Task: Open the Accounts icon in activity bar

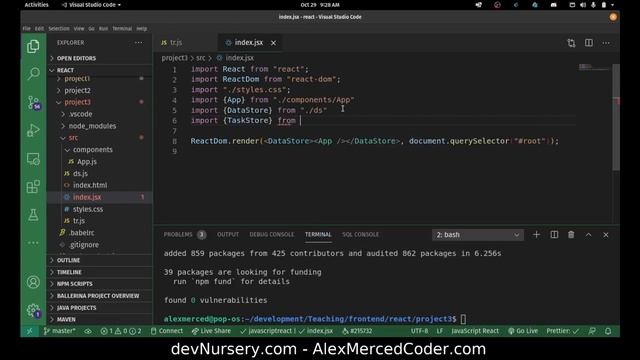Action: tap(33, 282)
